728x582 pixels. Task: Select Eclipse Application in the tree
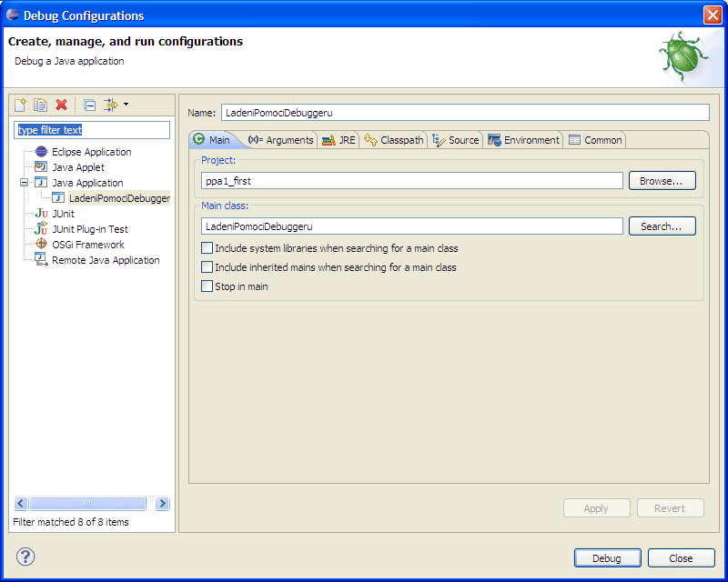point(92,152)
